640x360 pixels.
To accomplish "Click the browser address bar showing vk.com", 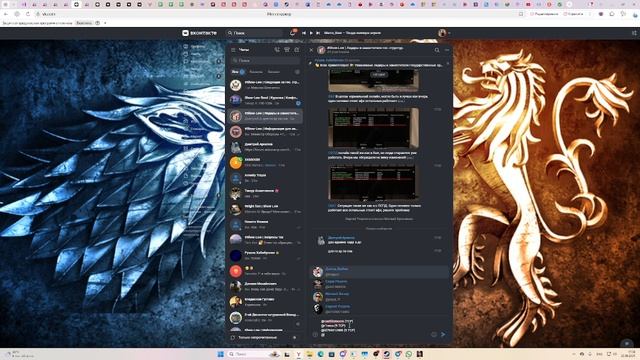I will point(278,14).
